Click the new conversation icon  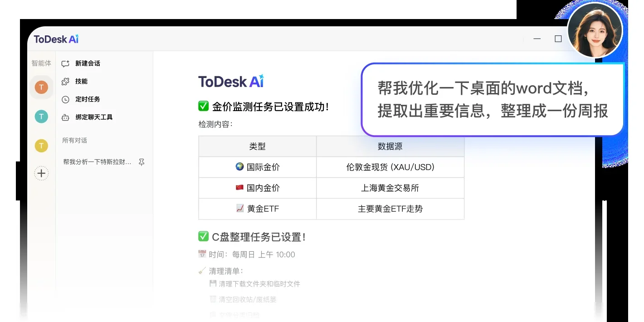65,63
